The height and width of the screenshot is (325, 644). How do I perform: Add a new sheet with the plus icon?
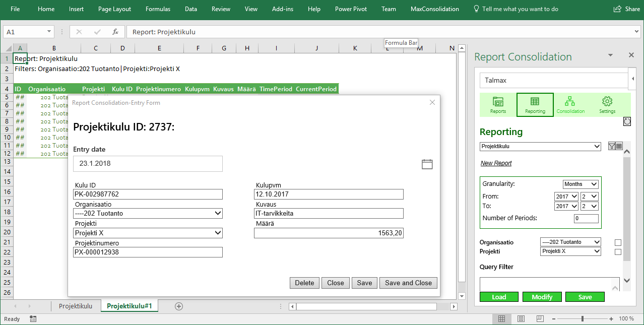tap(178, 306)
